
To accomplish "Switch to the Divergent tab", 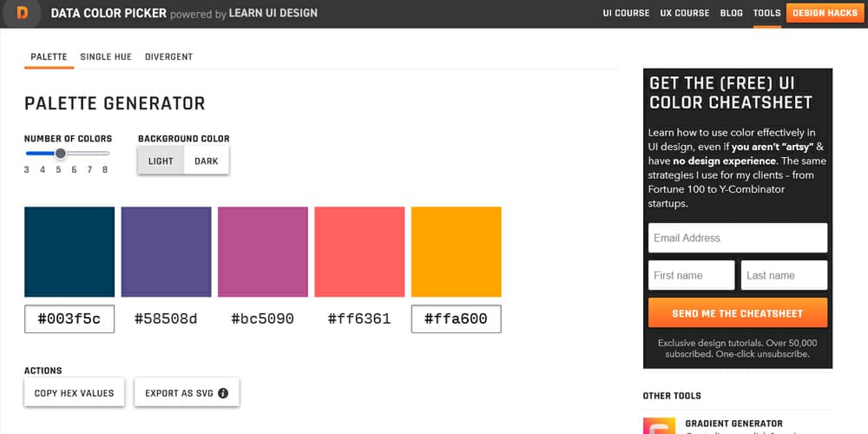I will [x=169, y=57].
